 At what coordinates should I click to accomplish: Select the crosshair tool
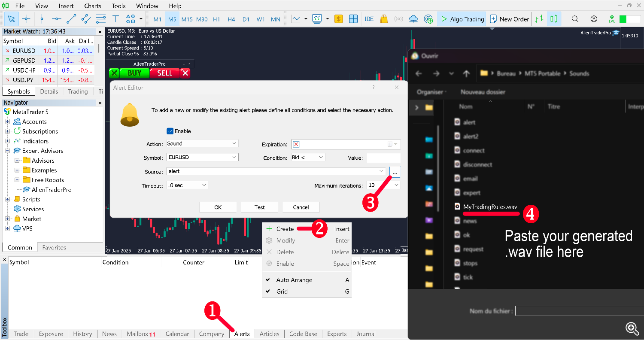tap(26, 19)
